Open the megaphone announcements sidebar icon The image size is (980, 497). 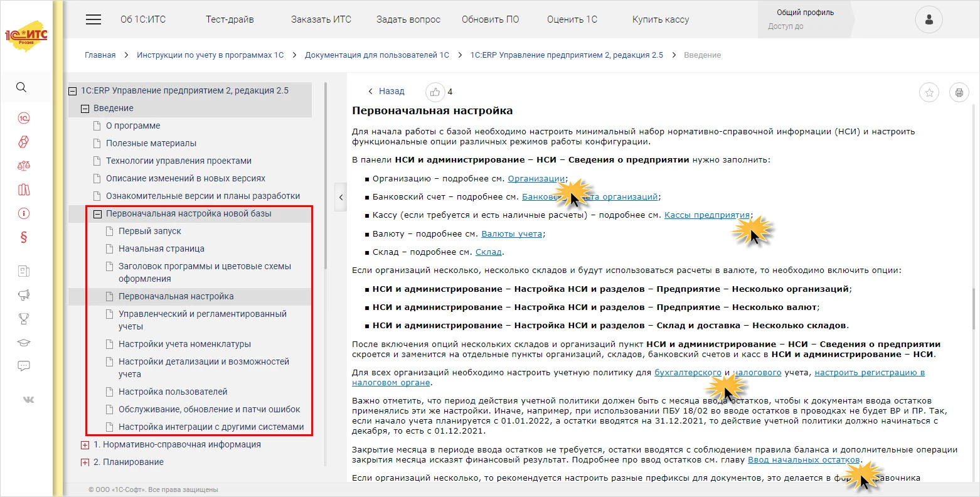coord(24,295)
